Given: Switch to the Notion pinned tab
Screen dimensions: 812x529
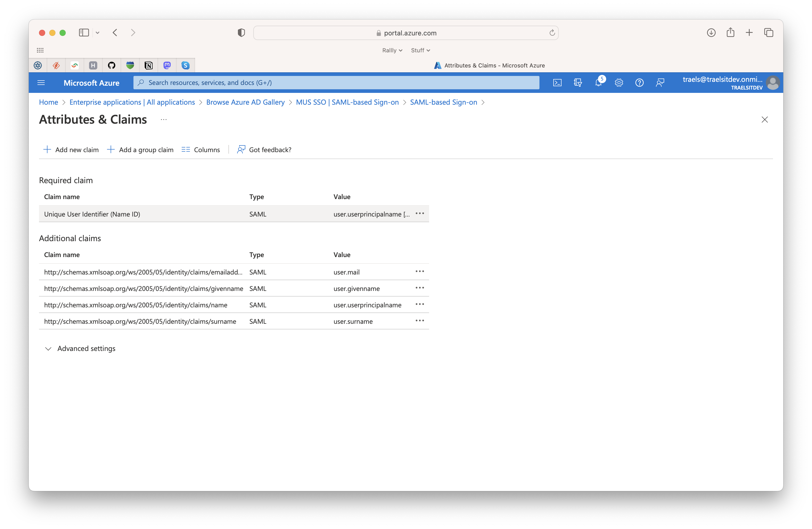Looking at the screenshot, I should [148, 65].
